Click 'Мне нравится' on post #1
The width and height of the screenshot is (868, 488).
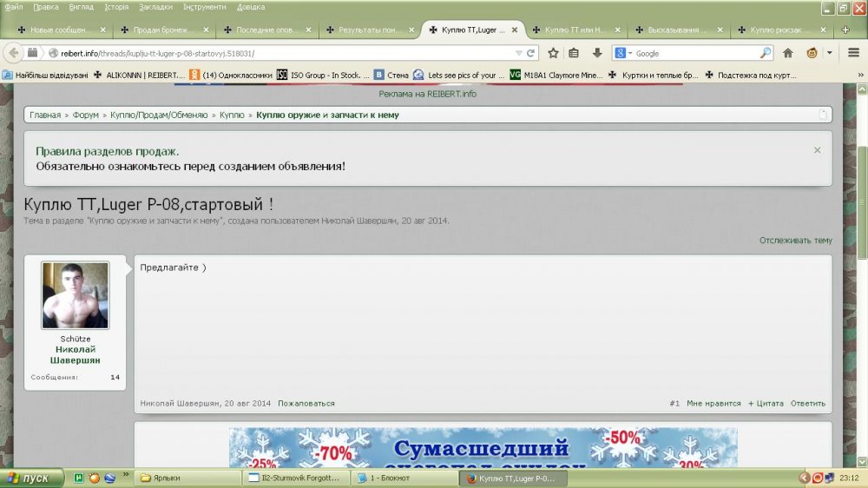tap(713, 403)
